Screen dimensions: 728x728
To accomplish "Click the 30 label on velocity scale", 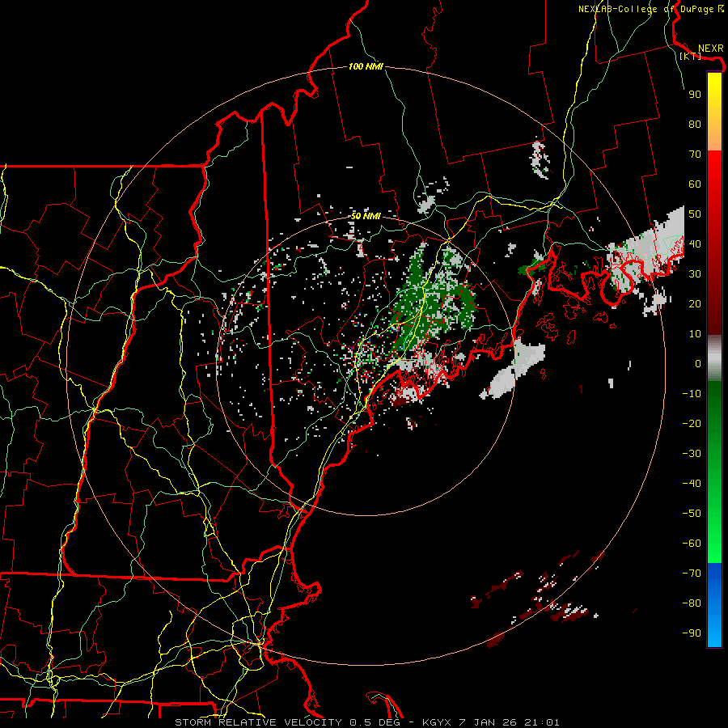I will 695,274.
